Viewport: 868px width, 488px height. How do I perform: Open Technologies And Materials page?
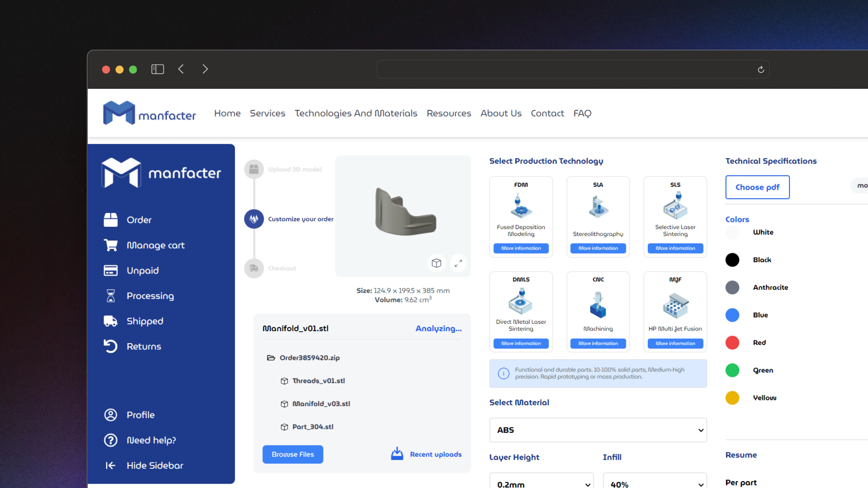point(356,113)
